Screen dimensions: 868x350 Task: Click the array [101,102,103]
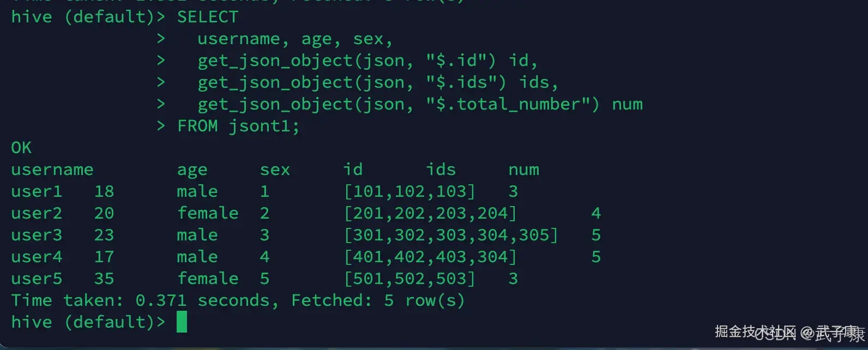409,191
